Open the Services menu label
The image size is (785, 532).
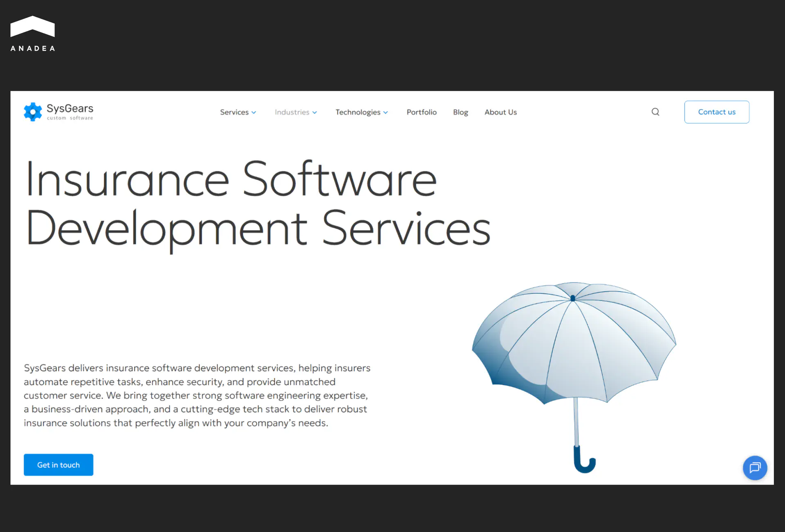coord(234,112)
